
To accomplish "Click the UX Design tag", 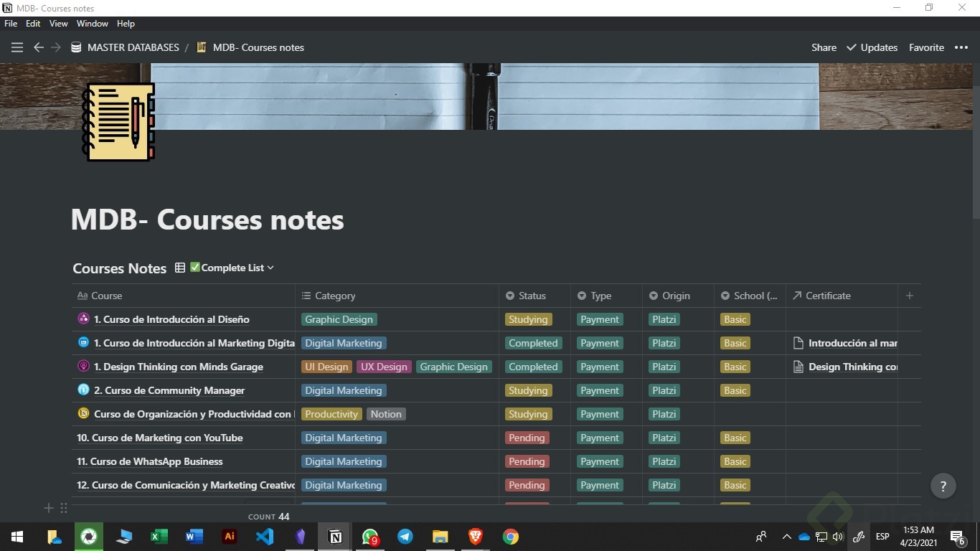I will [x=384, y=367].
